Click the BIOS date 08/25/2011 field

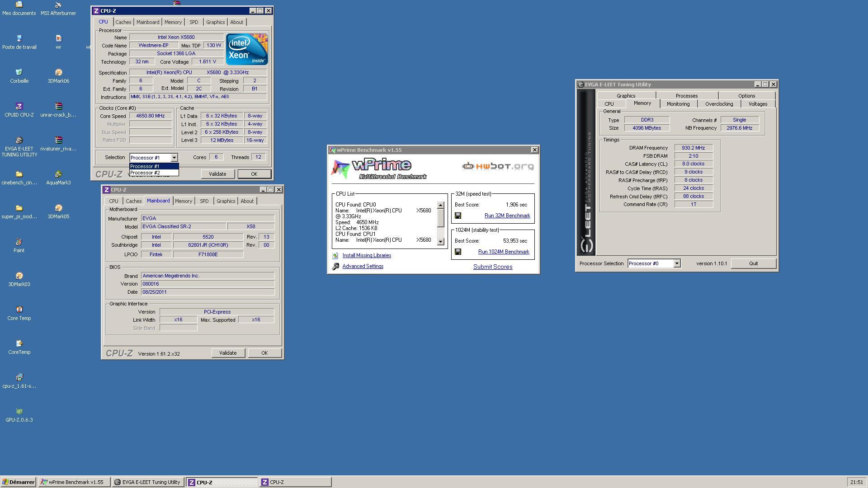208,292
